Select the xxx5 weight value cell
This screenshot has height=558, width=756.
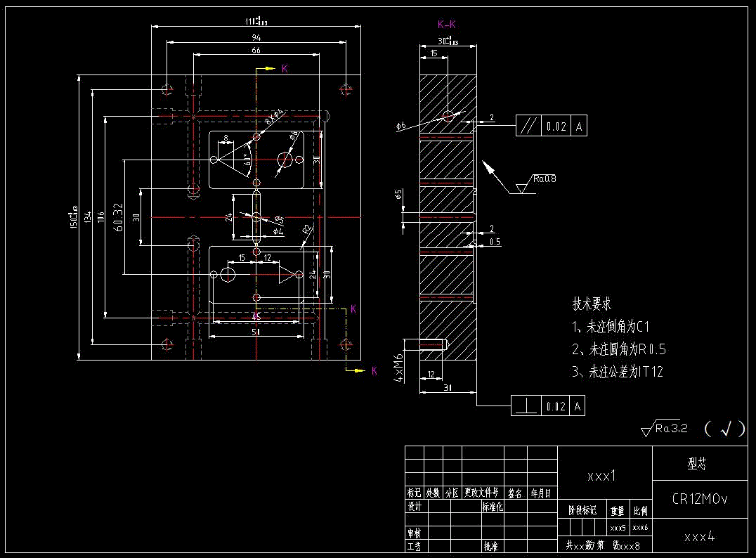tap(618, 528)
